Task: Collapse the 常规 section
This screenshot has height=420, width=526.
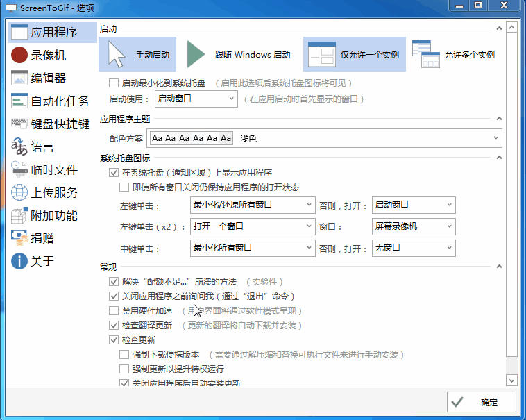Action: (499, 267)
